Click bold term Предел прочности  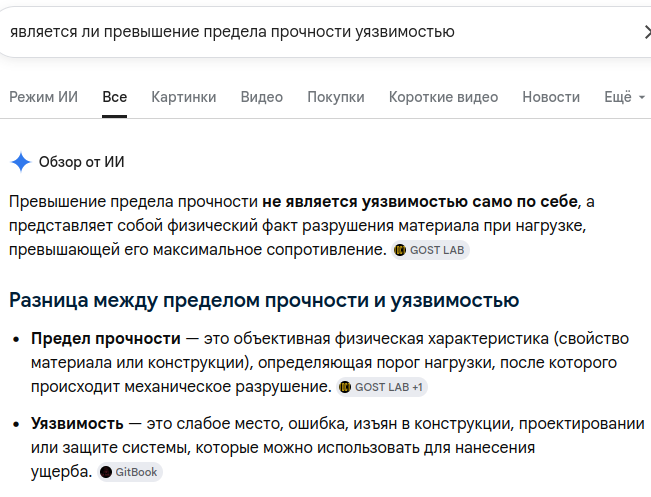(x=106, y=339)
